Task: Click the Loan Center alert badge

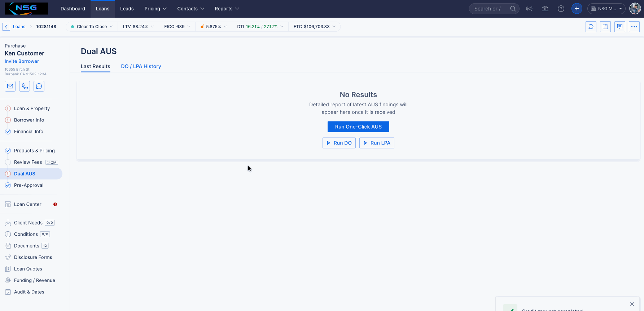Action: click(55, 204)
